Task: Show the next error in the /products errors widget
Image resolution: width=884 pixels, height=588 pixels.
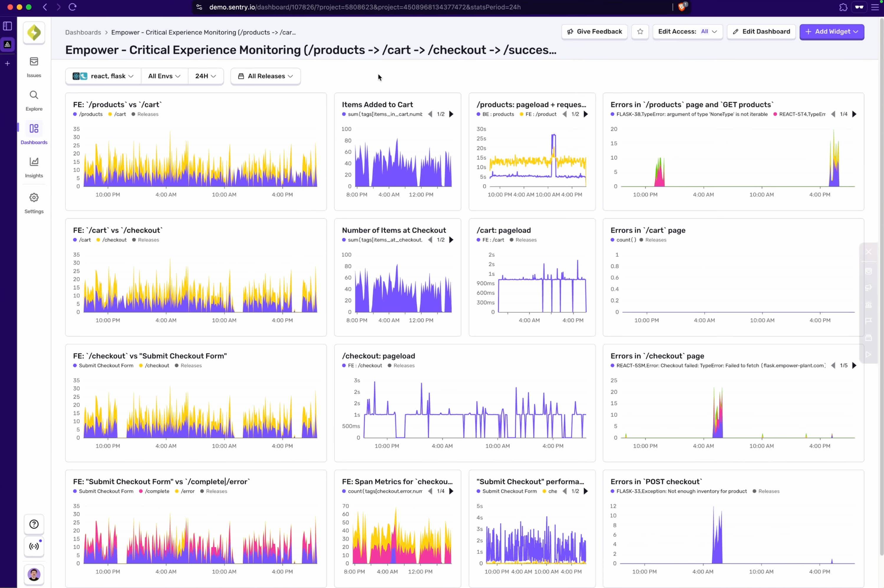Action: point(855,114)
